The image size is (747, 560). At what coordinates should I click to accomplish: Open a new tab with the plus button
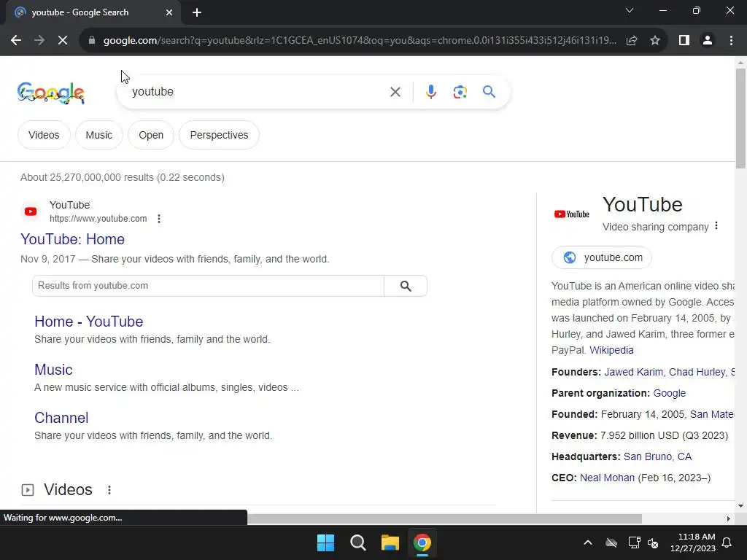[x=197, y=12]
